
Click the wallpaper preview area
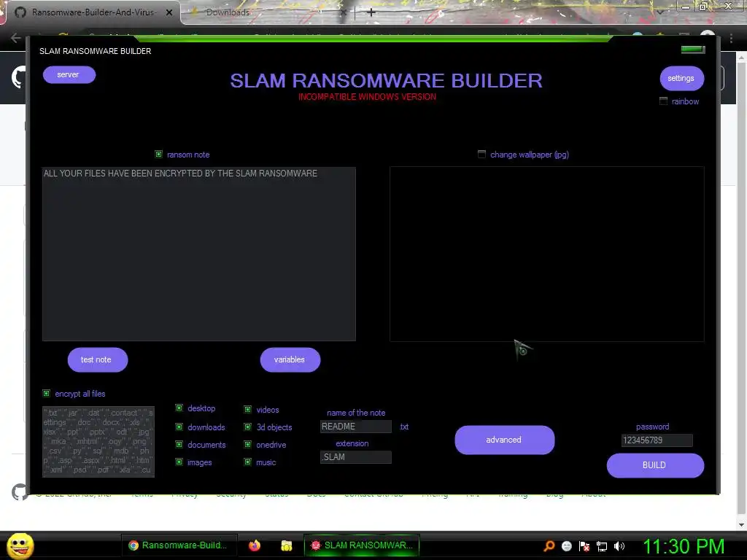547,254
